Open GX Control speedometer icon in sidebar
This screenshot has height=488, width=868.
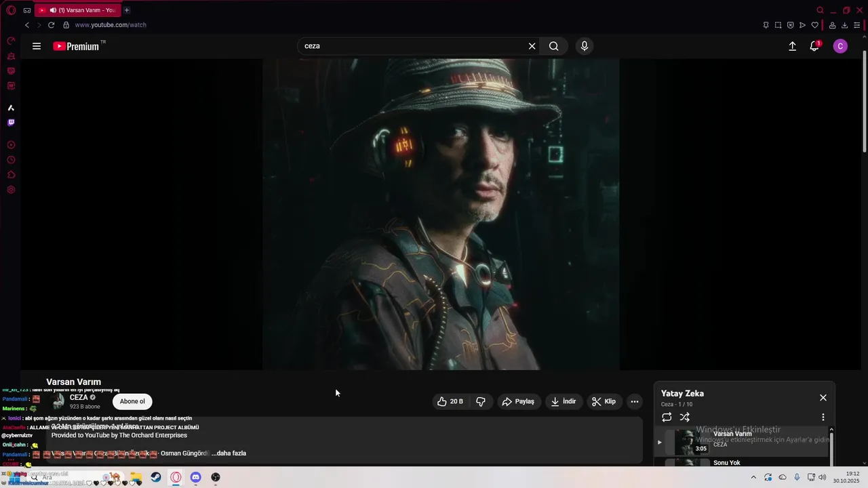(11, 41)
